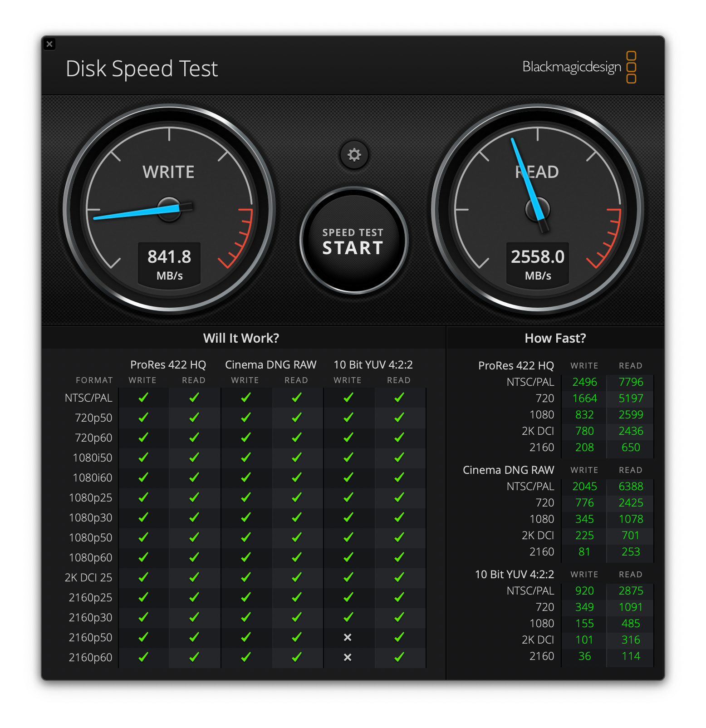Click the X mark for 2160p60 YUV write

click(x=348, y=657)
